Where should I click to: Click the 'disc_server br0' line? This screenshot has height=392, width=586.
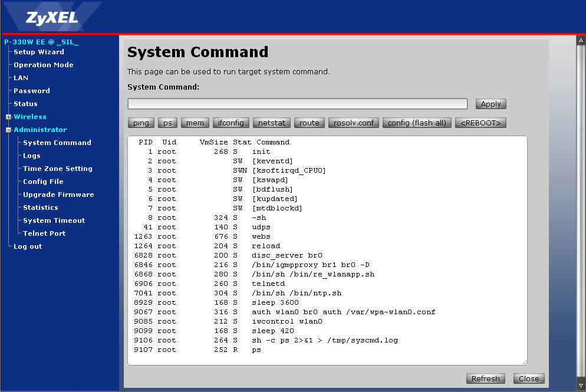point(228,255)
